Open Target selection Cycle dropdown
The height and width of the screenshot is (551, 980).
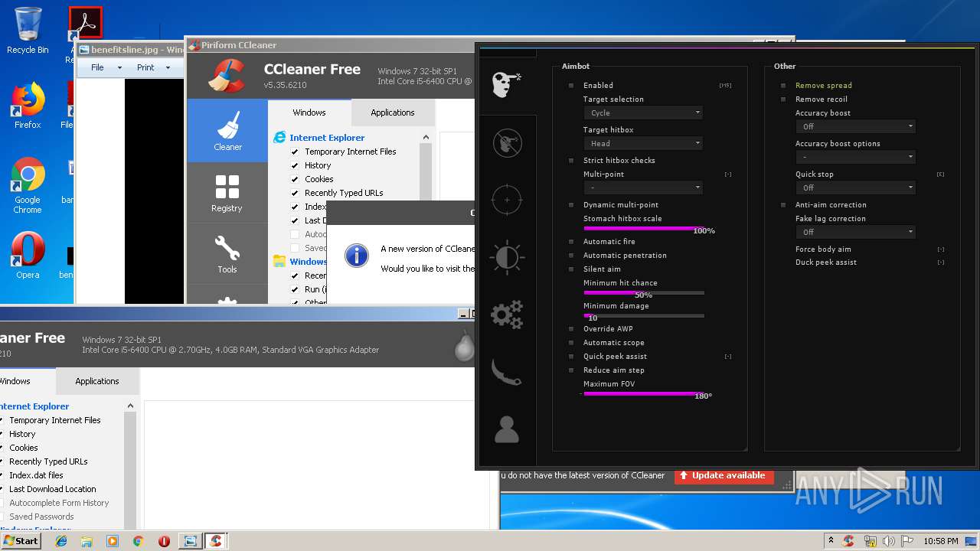click(x=643, y=112)
